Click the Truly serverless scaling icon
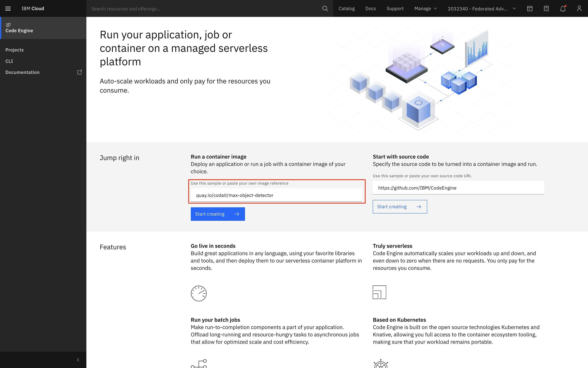The height and width of the screenshot is (368, 588). (379, 292)
